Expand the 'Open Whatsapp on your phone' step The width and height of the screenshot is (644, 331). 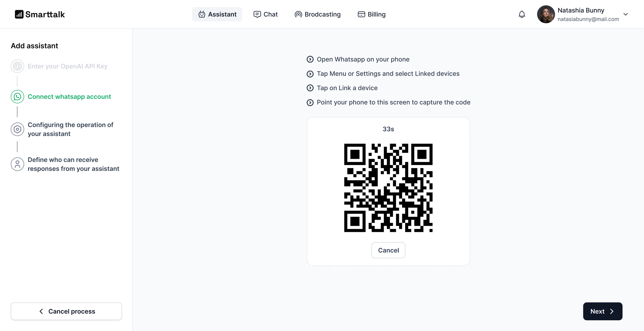coord(310,59)
